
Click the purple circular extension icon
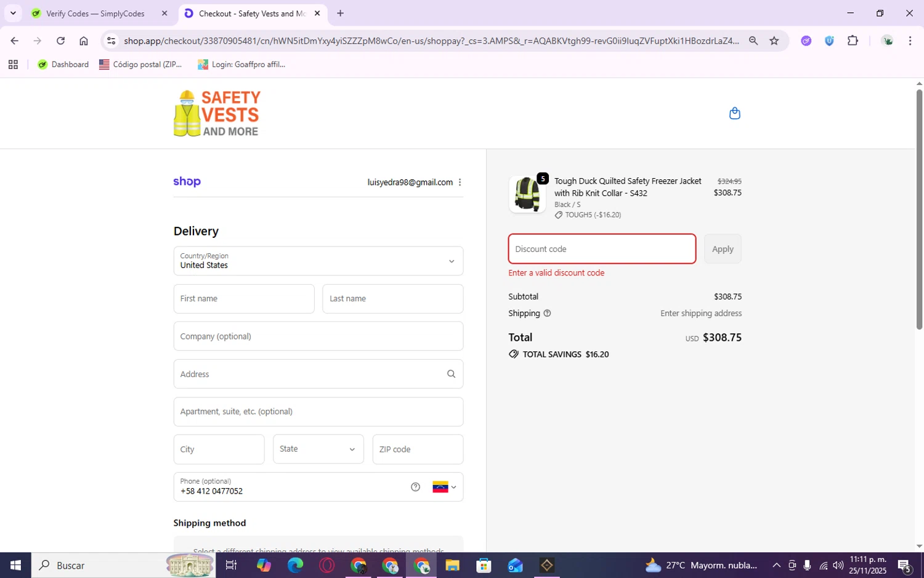click(x=806, y=41)
